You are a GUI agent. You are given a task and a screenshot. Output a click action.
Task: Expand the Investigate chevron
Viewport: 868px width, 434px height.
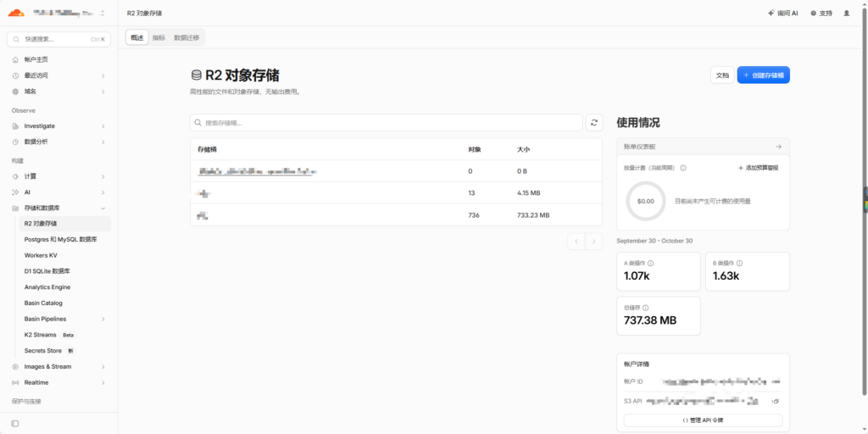pos(103,126)
